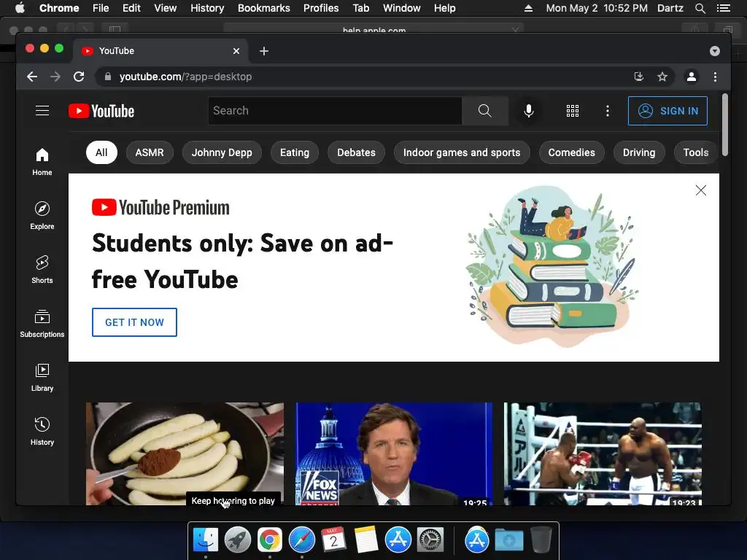Open the Downloads folder in the Dock

coord(508,540)
